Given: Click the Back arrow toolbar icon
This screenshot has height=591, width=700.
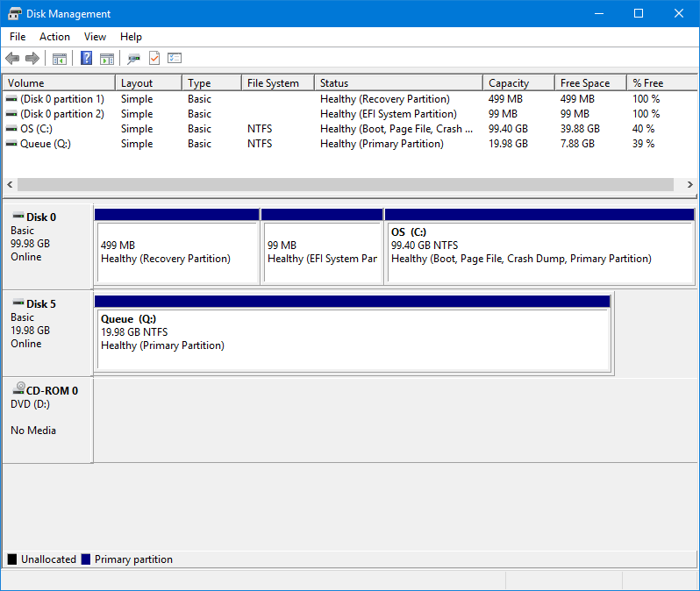Looking at the screenshot, I should pos(12,59).
